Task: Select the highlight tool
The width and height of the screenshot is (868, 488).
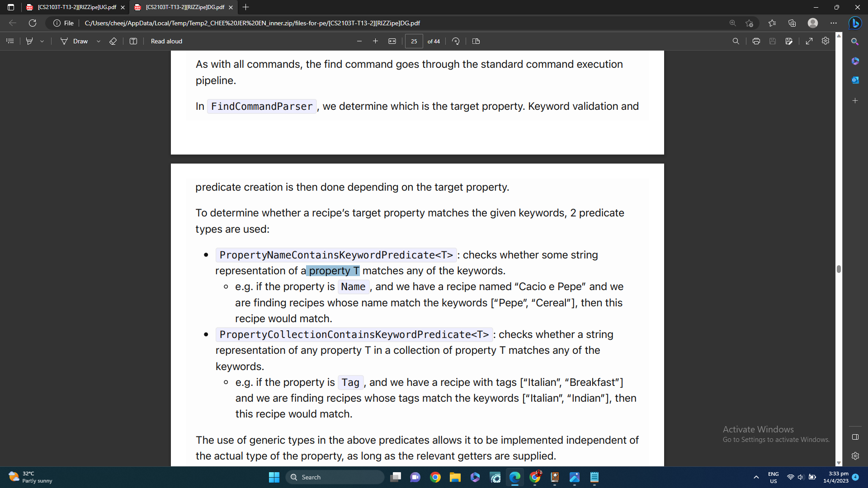Action: click(x=29, y=41)
